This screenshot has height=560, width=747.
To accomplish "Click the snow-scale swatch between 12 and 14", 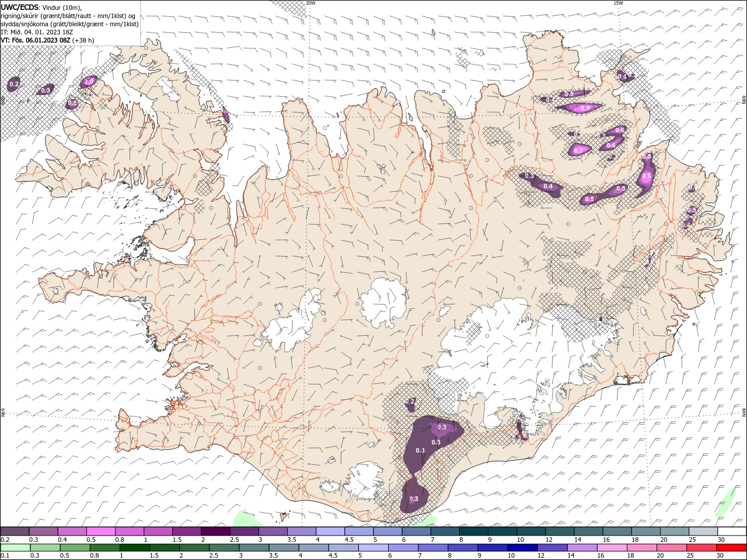I will [x=559, y=531].
